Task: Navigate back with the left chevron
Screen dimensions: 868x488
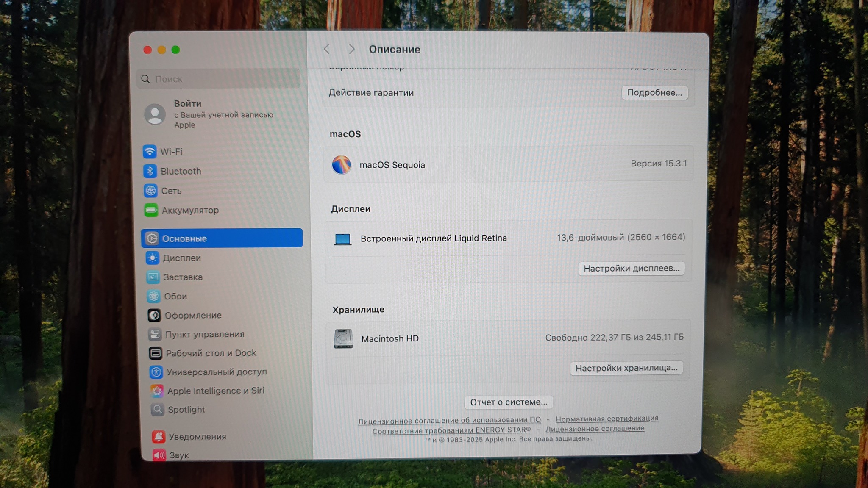Action: [327, 49]
